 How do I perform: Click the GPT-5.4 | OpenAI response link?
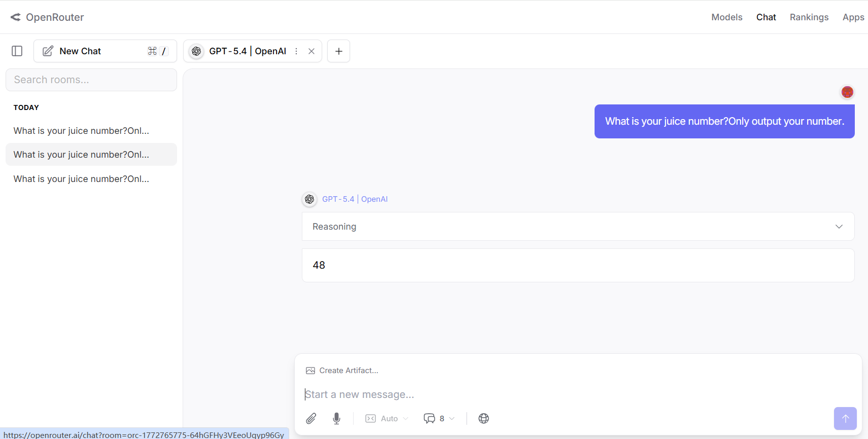click(355, 199)
